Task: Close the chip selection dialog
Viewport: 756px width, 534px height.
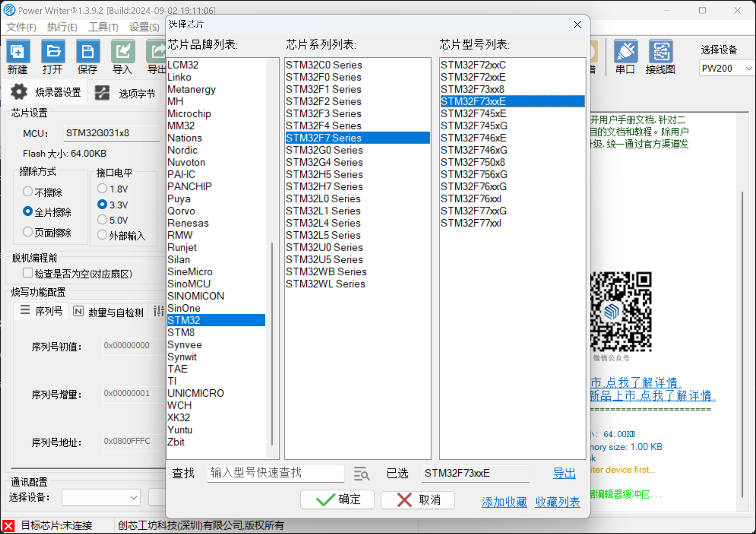Action: point(577,25)
